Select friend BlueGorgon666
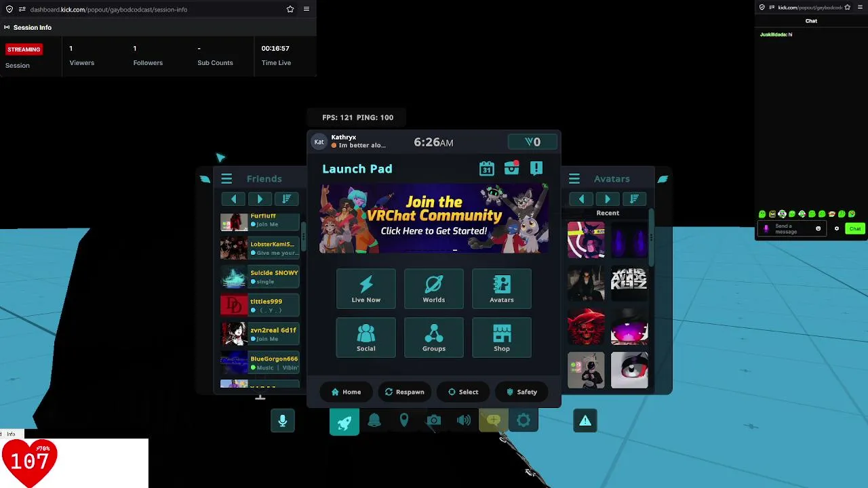This screenshot has height=488, width=868. [x=260, y=363]
